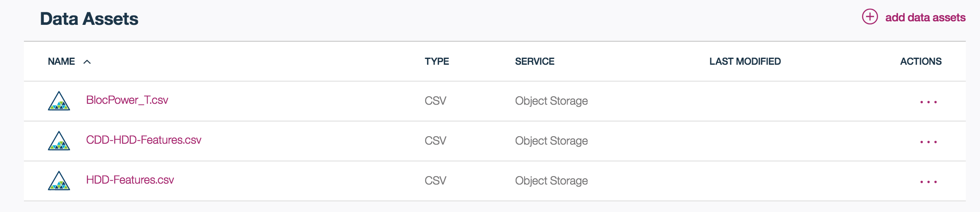Image resolution: width=980 pixels, height=212 pixels.
Task: Open the HDD-Features.csv data asset
Action: click(x=130, y=180)
